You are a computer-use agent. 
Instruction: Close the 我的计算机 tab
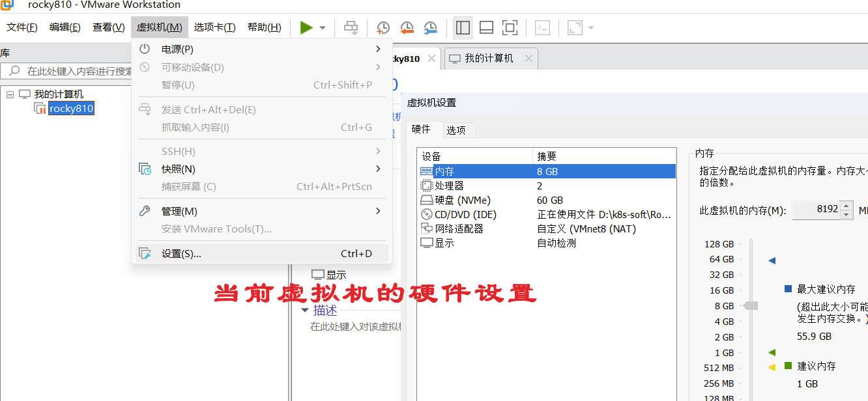(x=528, y=59)
